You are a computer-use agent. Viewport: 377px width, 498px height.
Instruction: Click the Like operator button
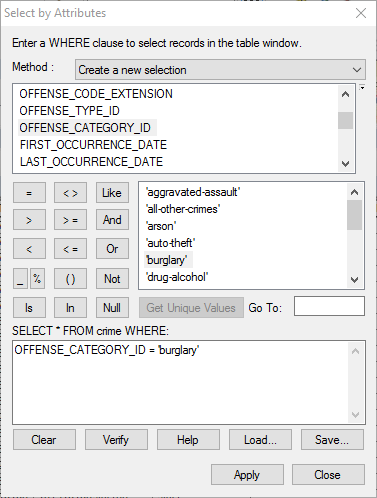tap(112, 193)
